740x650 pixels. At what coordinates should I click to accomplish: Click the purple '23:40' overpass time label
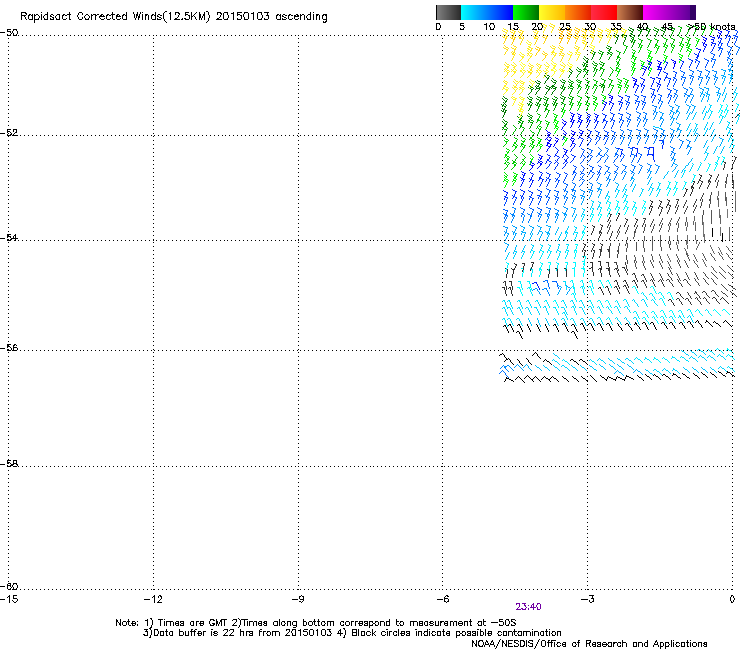(x=528, y=607)
